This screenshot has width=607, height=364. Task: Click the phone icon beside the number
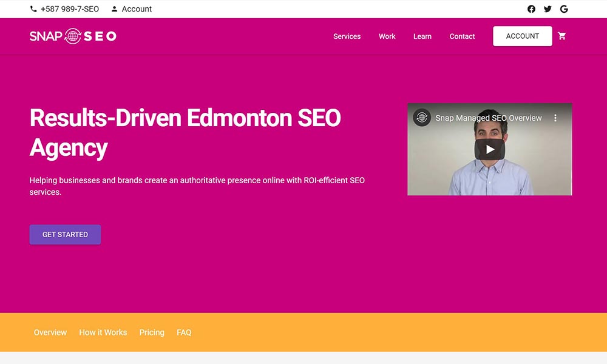point(33,9)
